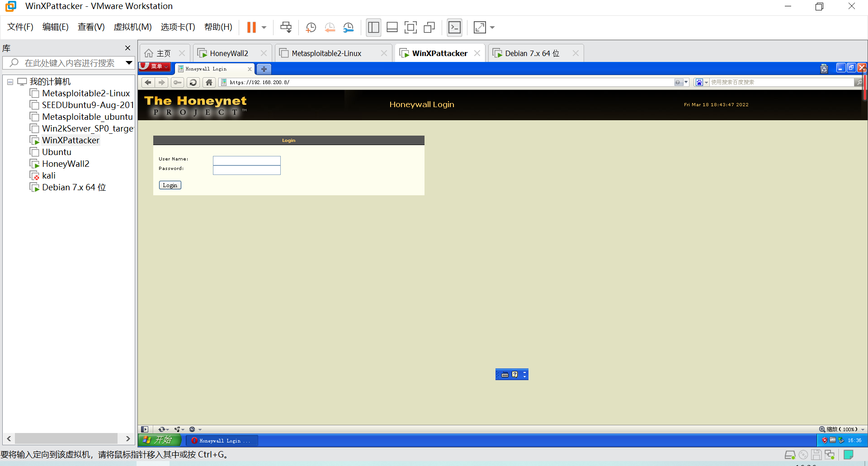Go to the browser home page

(209, 82)
